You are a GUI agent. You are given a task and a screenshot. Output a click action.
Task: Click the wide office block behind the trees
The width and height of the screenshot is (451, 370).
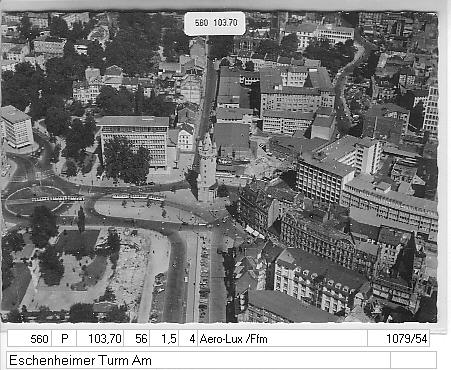click(x=134, y=140)
